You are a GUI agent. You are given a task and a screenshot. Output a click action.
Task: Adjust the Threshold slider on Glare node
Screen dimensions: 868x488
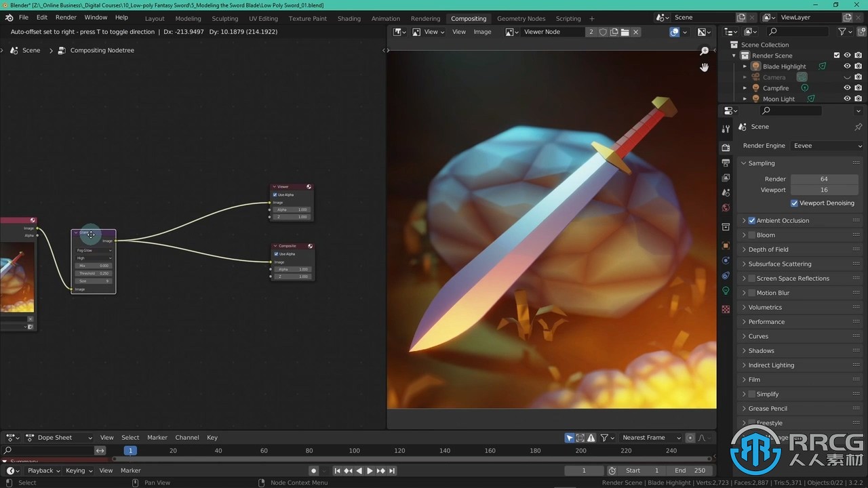tap(94, 273)
